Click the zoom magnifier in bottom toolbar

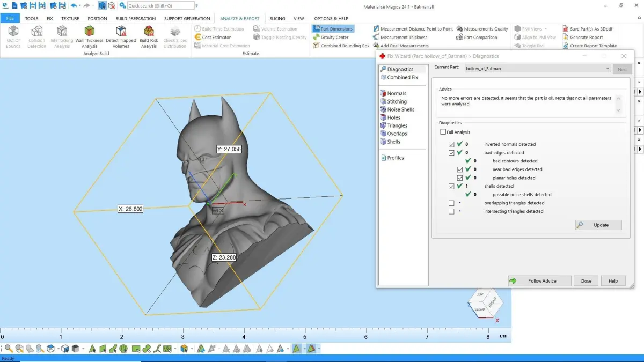pyautogui.click(x=9, y=349)
